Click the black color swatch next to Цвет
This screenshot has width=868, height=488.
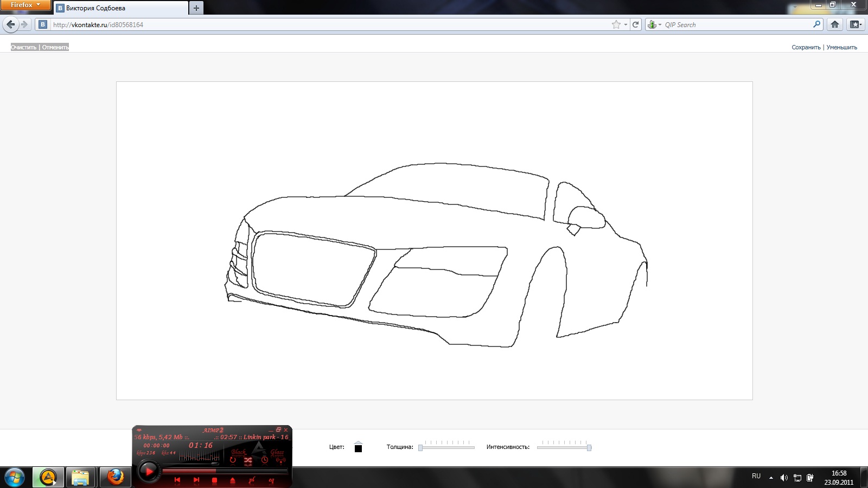[358, 448]
